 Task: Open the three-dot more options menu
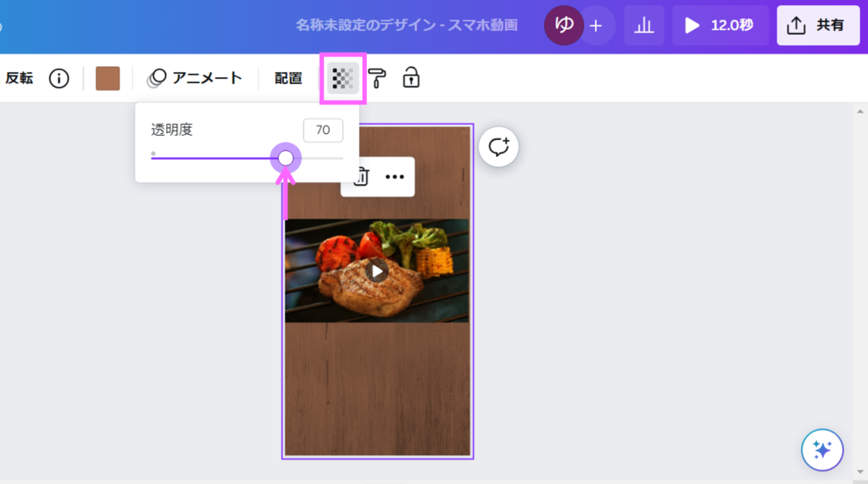(394, 177)
